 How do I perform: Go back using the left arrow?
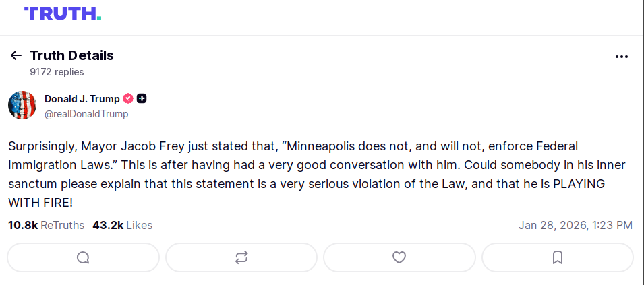[16, 55]
